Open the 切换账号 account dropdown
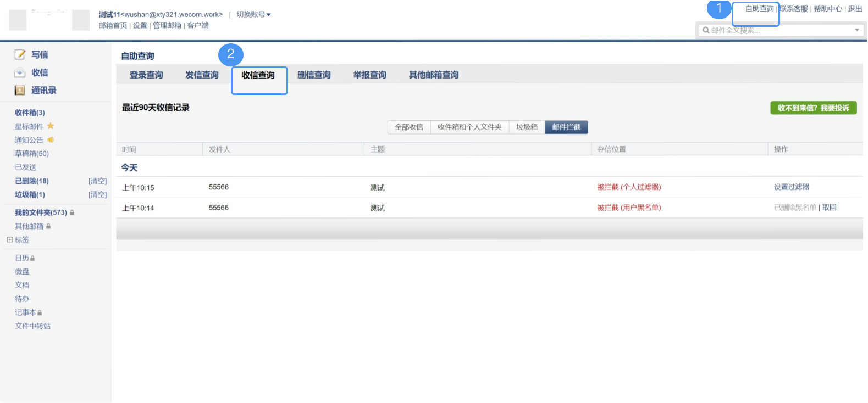The image size is (868, 403). coord(253,15)
